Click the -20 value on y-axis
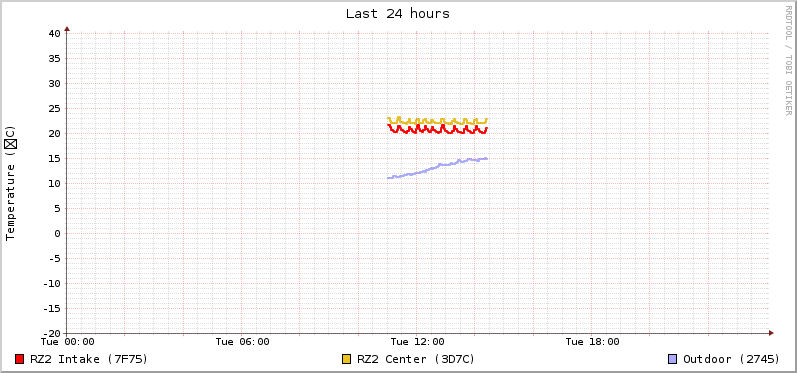This screenshot has height=373, width=797. [x=52, y=333]
